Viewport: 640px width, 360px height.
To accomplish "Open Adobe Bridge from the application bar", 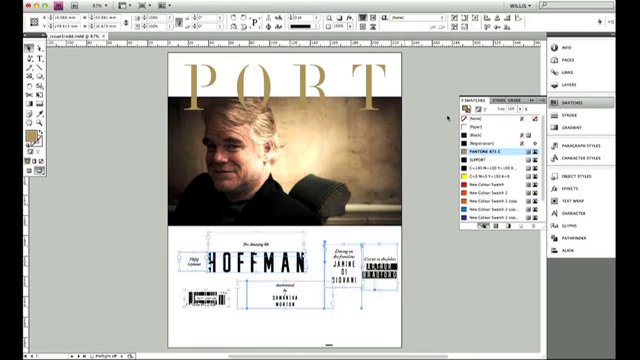I will [74, 6].
